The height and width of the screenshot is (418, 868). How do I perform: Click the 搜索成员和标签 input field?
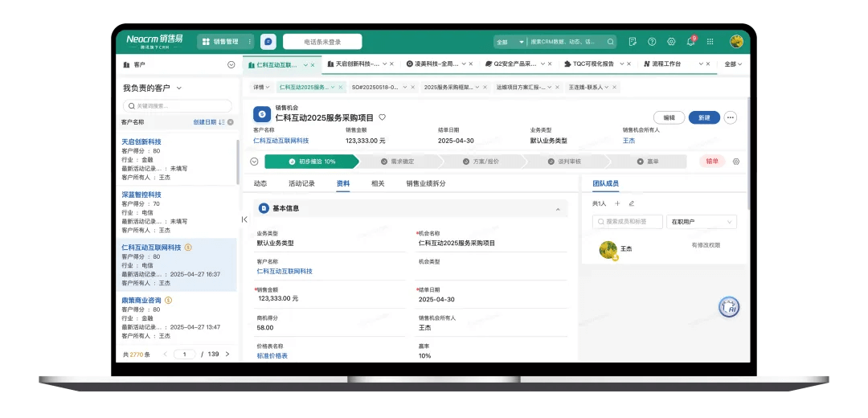(x=627, y=222)
